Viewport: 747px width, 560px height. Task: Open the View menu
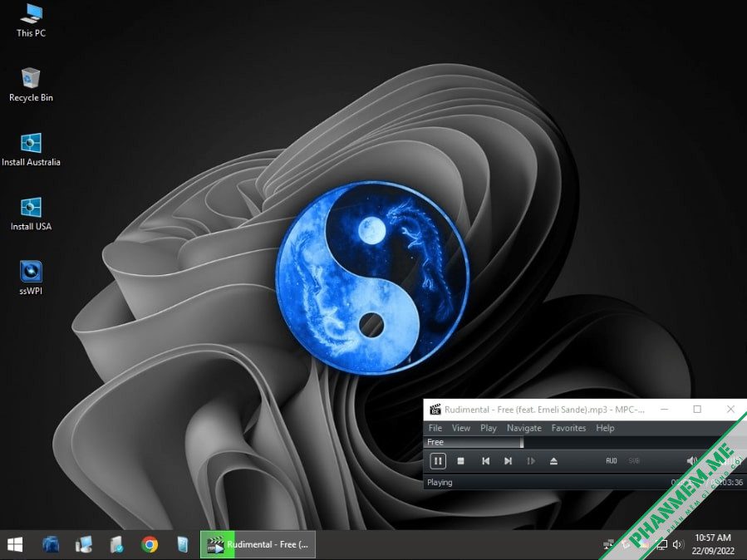tap(460, 428)
